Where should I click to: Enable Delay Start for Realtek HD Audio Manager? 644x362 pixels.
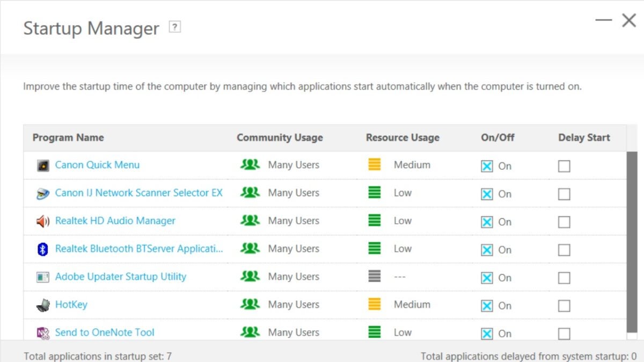(564, 222)
